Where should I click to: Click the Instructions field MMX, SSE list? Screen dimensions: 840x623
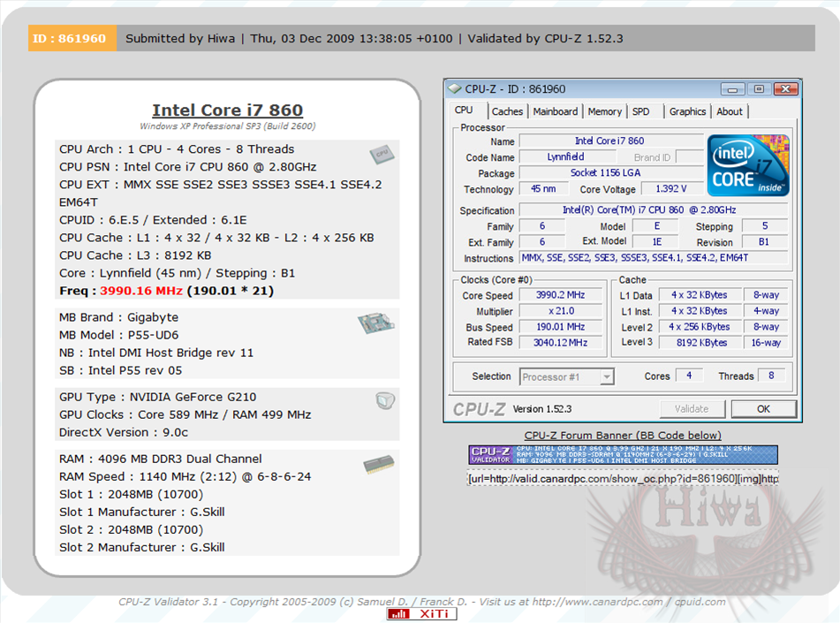pos(654,258)
